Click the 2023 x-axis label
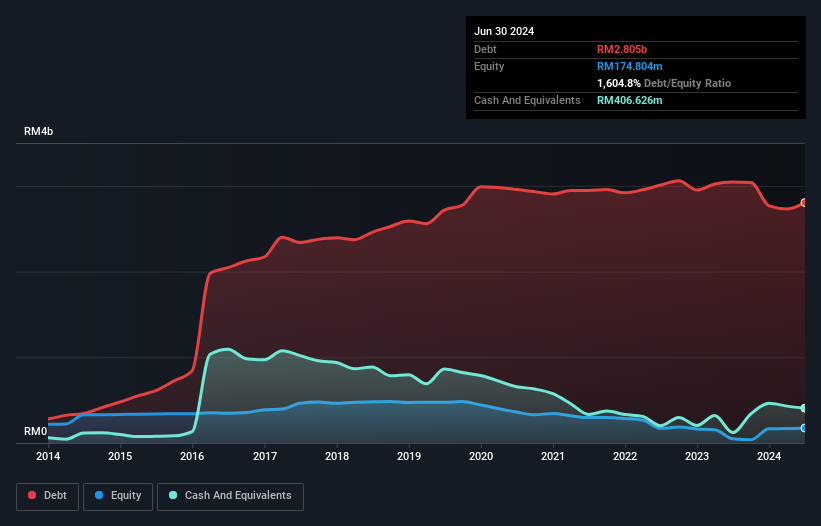 697,456
